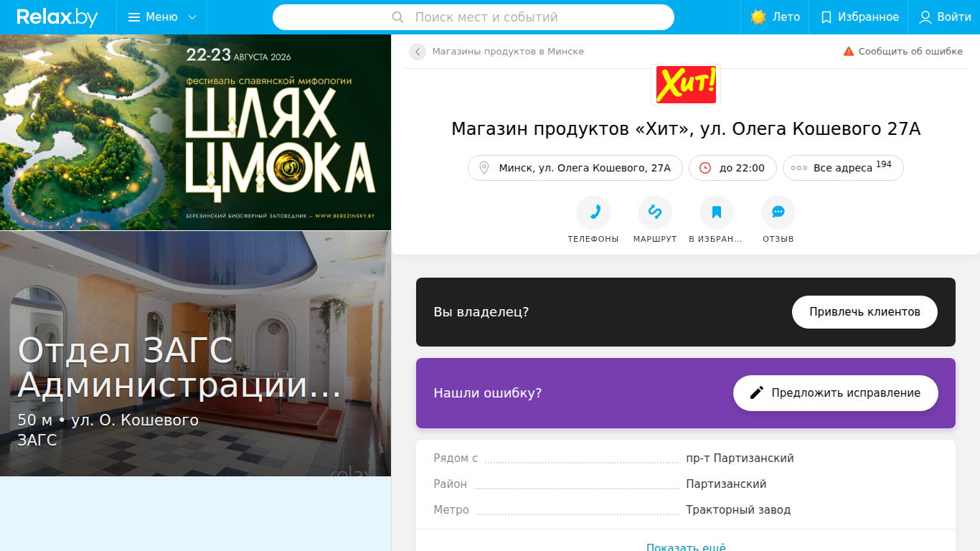Open the Шлях Цмока festival banner
Screen dimensions: 980x551
195,133
